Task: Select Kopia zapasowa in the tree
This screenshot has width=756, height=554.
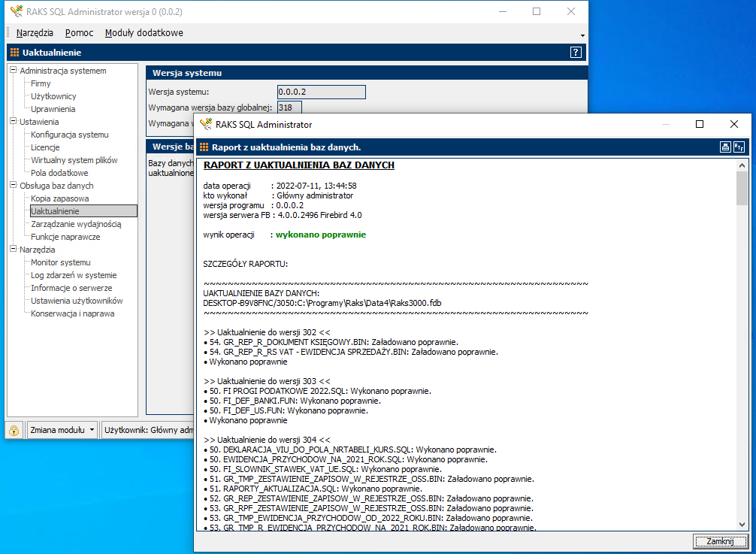Action: (x=60, y=198)
